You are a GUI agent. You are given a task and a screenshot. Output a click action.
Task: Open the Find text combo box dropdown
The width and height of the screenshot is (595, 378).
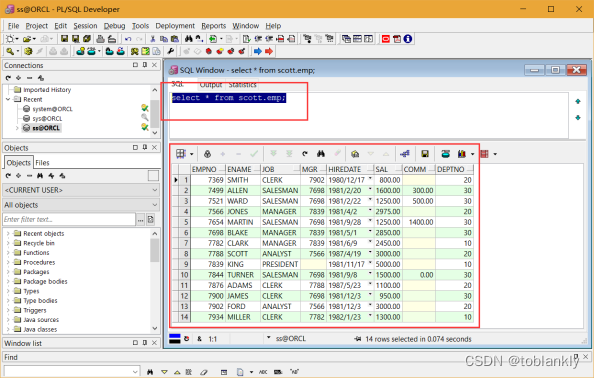[x=135, y=372]
